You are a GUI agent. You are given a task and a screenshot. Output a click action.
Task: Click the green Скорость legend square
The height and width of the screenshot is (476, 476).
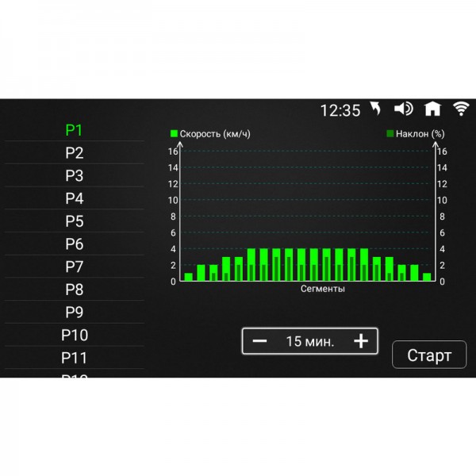(x=175, y=134)
